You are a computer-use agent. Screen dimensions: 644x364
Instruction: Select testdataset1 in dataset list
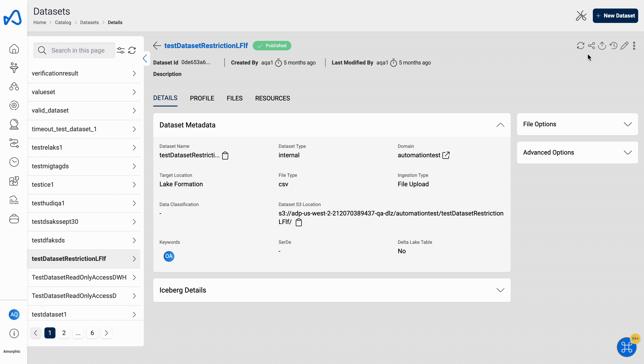[x=84, y=314]
